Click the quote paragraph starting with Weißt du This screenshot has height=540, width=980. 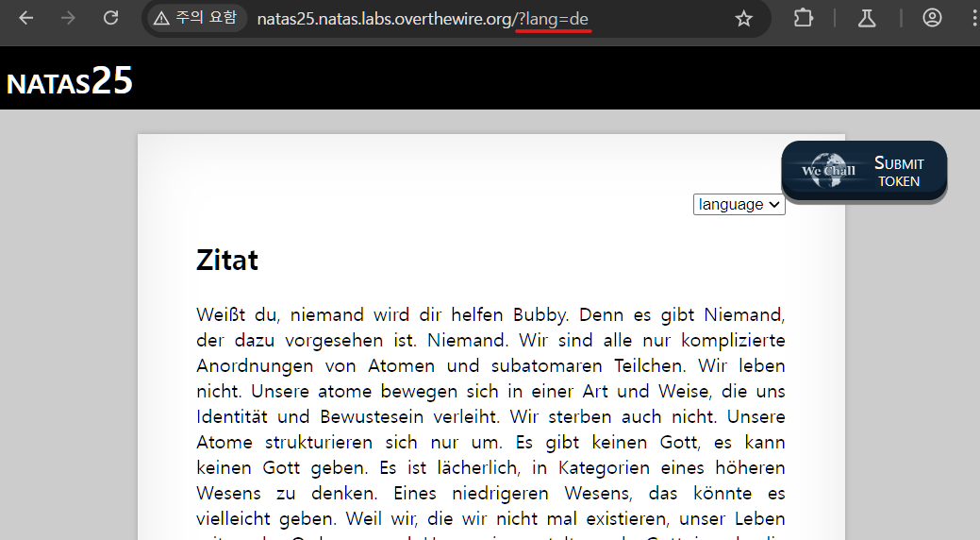pos(490,415)
